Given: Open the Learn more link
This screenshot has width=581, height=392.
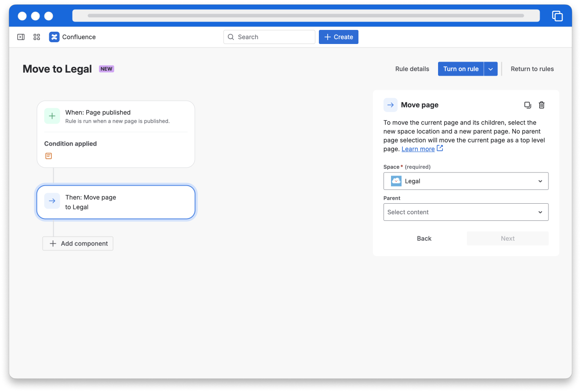Looking at the screenshot, I should coord(418,149).
